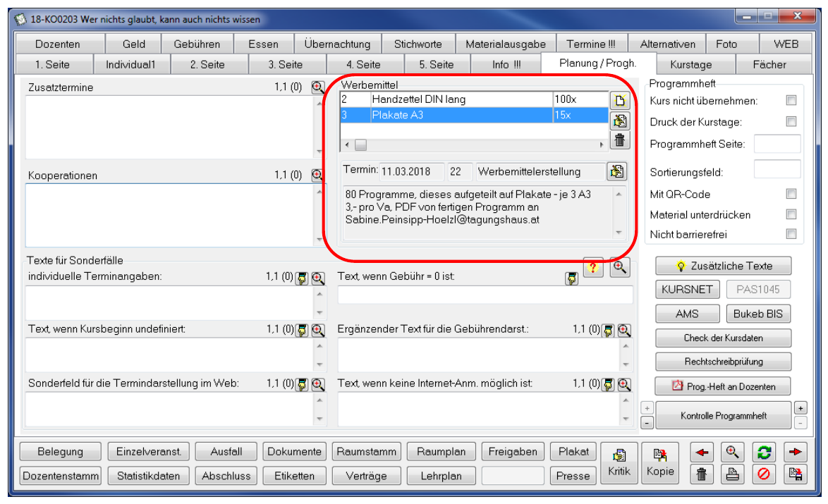Click the plus button right of Kontrolle Programmheft
828x504 pixels.
[800, 408]
